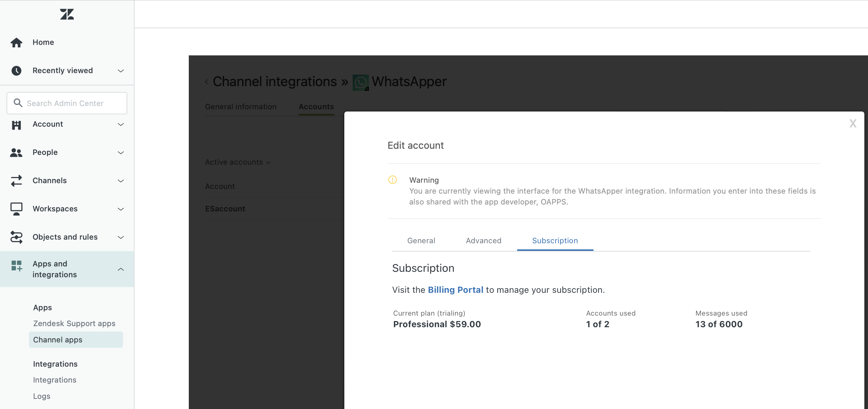Go to Home in sidebar
Screen dimensions: 868x409
pos(43,42)
